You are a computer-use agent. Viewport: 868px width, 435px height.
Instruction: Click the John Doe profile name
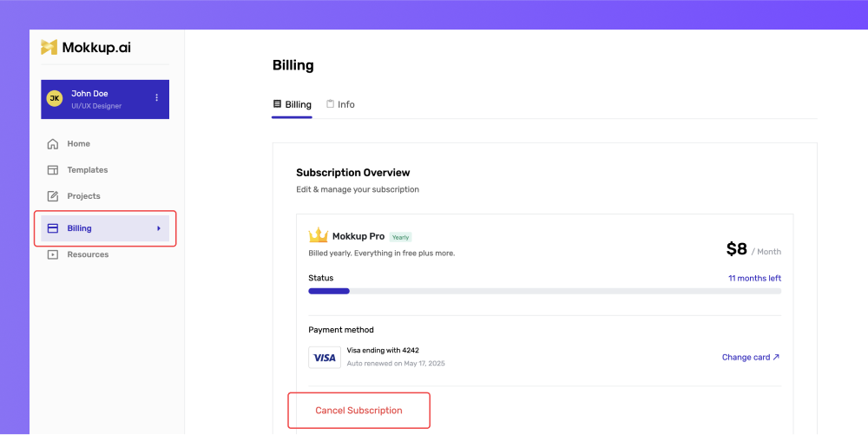tap(89, 94)
